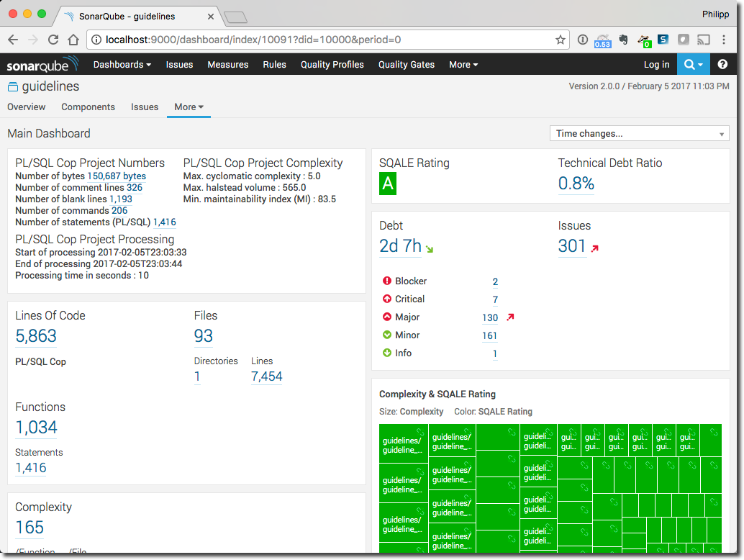Open the 130 Major issues count

click(x=490, y=318)
